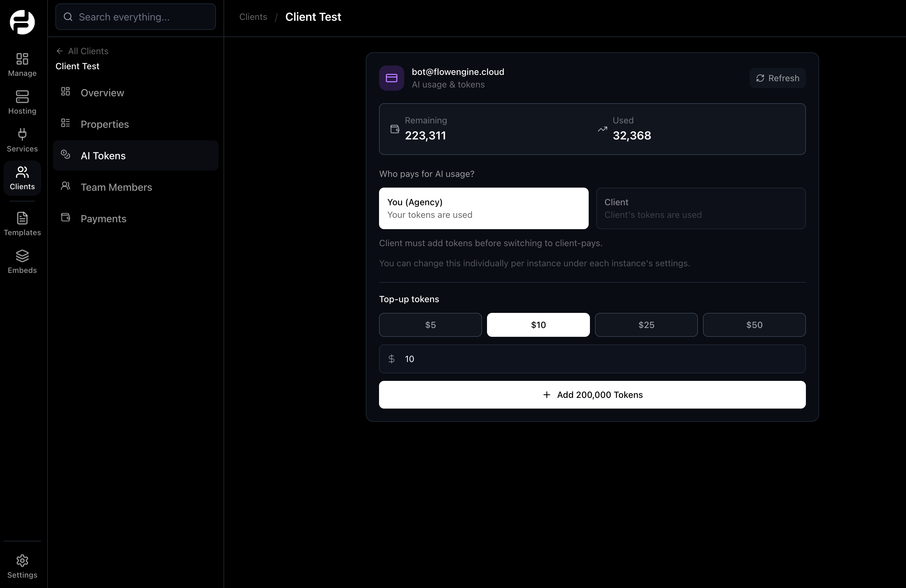Image resolution: width=906 pixels, height=588 pixels.
Task: Open the Manage section icon
Action: tap(22, 59)
